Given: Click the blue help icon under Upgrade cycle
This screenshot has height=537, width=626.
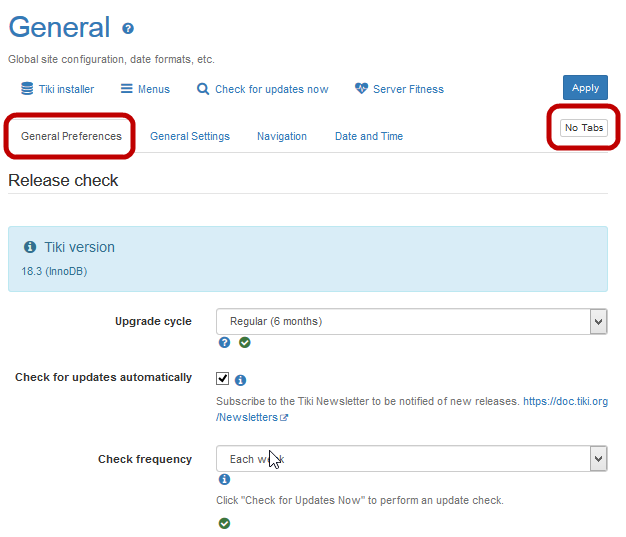Looking at the screenshot, I should [x=225, y=343].
